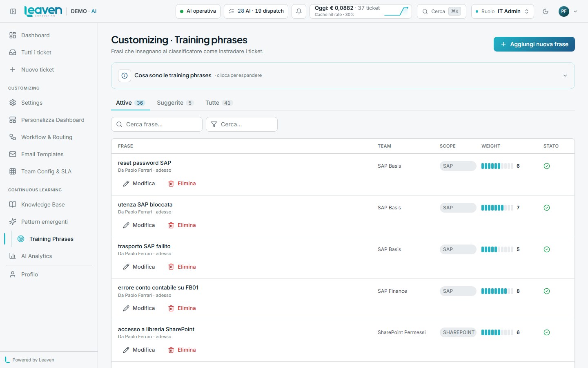The height and width of the screenshot is (368, 588).
Task: Toggle active status of utenza SAP bloccata
Action: pos(547,208)
